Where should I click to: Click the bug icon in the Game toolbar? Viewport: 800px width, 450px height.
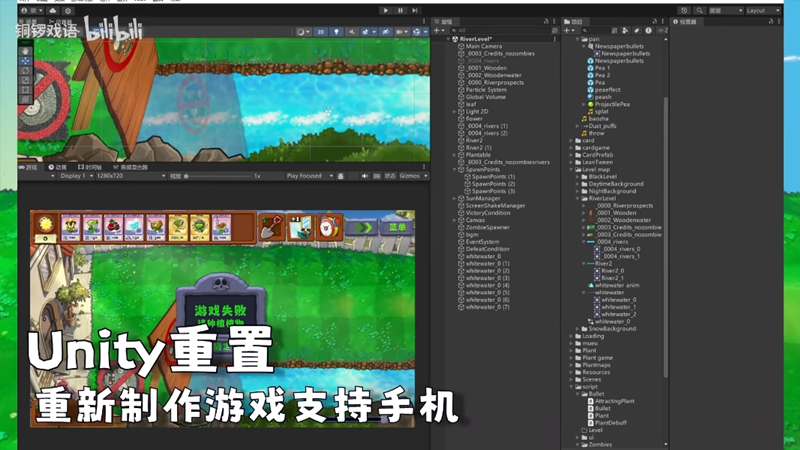pyautogui.click(x=341, y=176)
